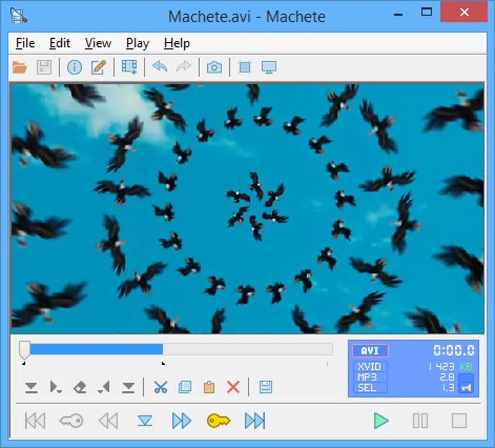Toggle fit-to-window video display
This screenshot has width=495, height=448.
coord(244,67)
